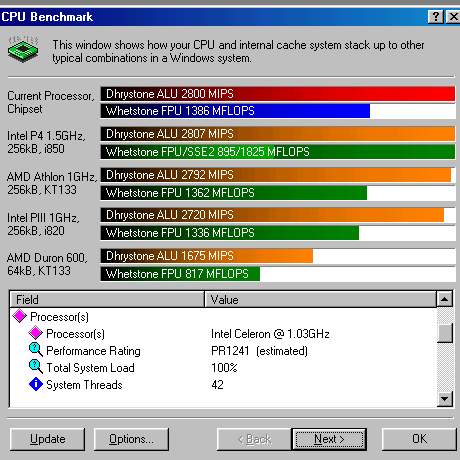Click the value Intel Celeron @ 1.03GHz
The height and width of the screenshot is (460, 460).
point(270,334)
